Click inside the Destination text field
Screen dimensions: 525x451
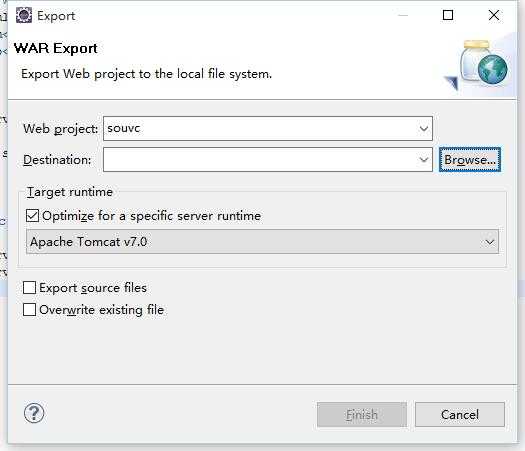tap(260, 160)
